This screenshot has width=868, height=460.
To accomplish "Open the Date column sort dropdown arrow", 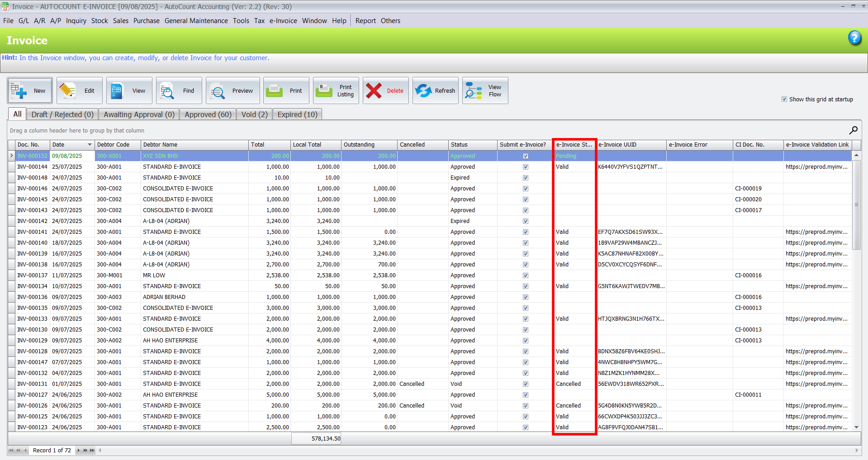I will point(90,145).
